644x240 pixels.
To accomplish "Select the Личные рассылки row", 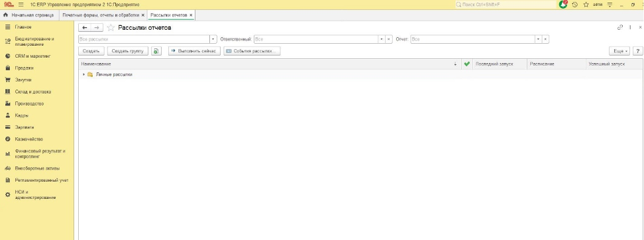I will coord(360,74).
